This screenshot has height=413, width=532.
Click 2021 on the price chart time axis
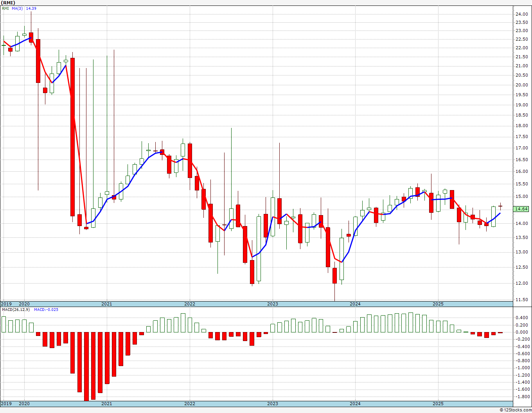(107, 304)
